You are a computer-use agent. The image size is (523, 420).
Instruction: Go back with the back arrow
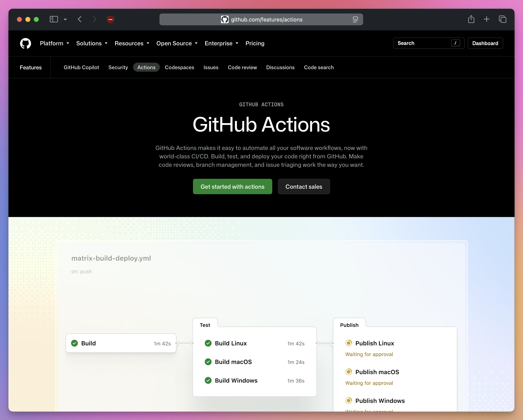[80, 19]
